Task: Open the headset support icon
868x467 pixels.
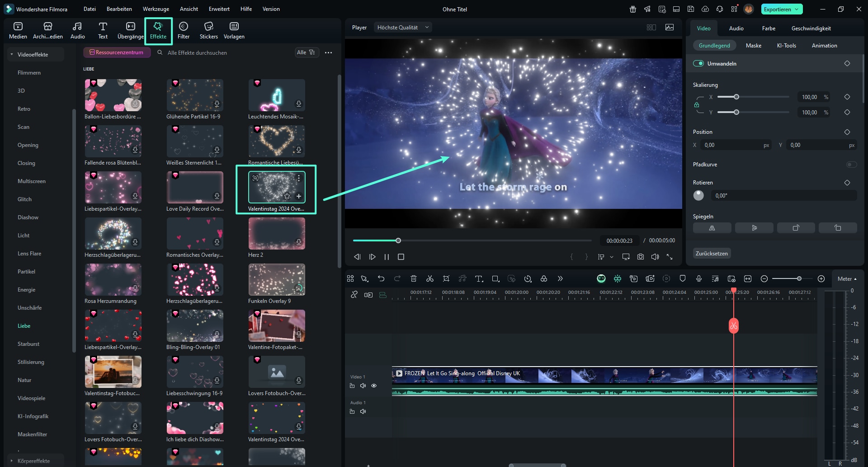Action: (x=720, y=9)
